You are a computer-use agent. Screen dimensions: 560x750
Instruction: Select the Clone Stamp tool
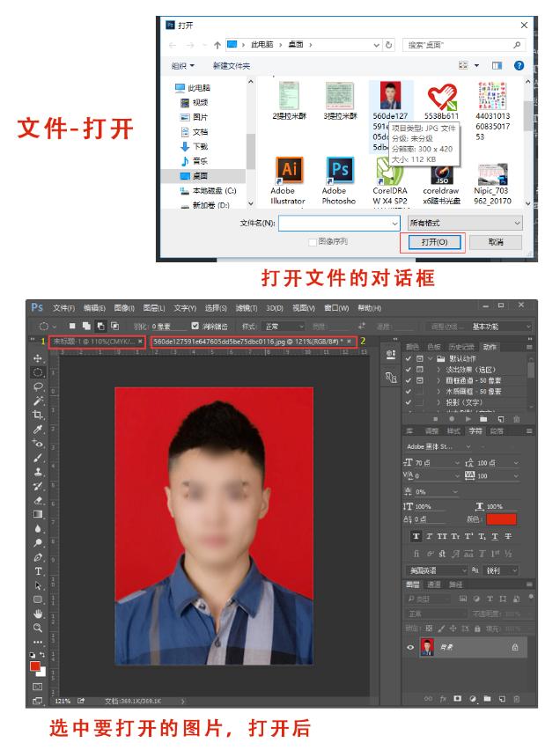(38, 472)
